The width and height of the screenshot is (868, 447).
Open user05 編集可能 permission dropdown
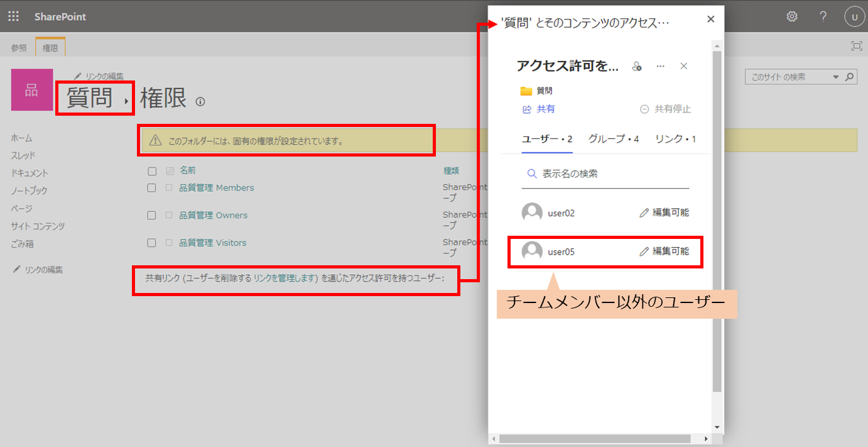tap(664, 252)
